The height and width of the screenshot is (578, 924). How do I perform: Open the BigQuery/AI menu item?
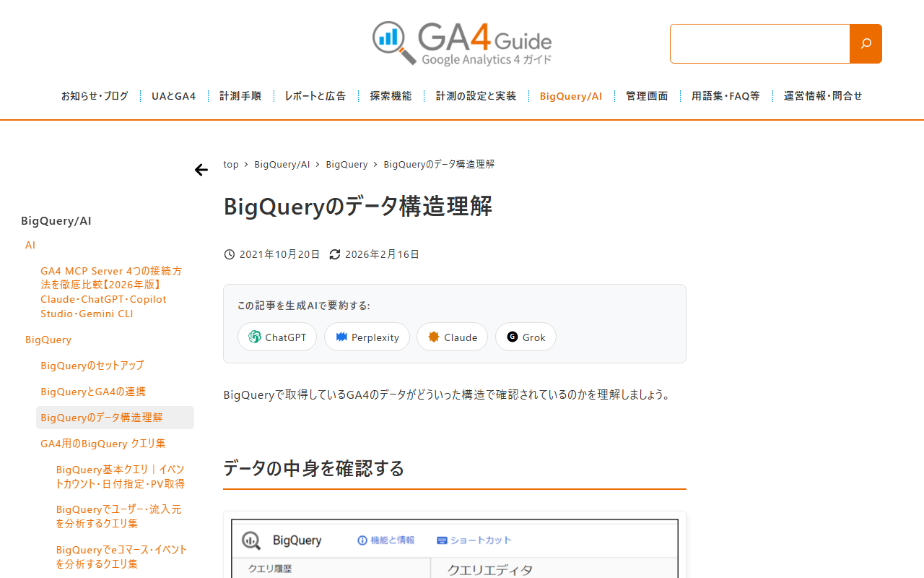click(571, 96)
